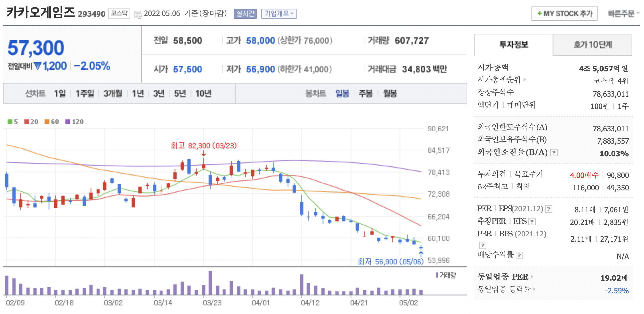Select the 1년 line chart period
Image resolution: width=644 pixels, height=314 pixels.
pyautogui.click(x=138, y=94)
